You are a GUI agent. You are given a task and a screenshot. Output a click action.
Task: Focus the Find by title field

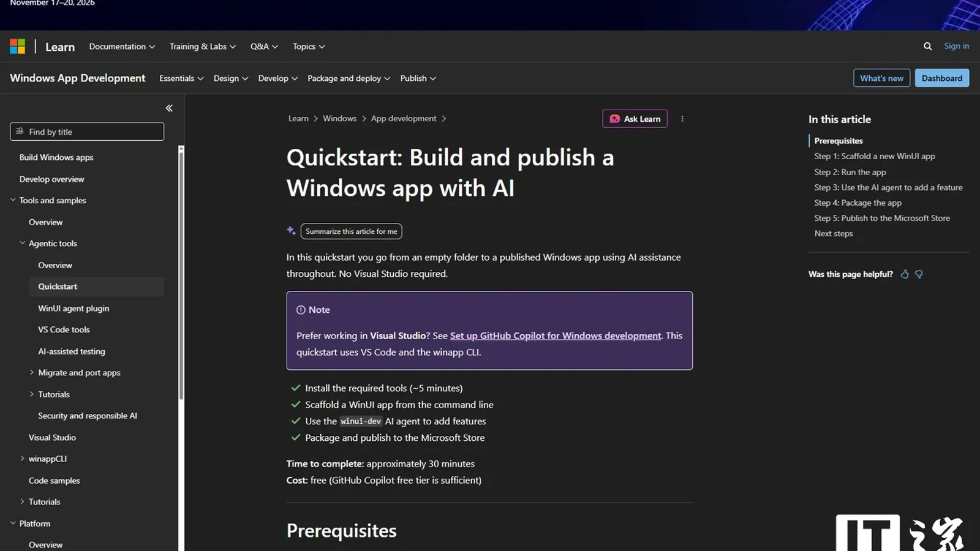[x=87, y=132]
